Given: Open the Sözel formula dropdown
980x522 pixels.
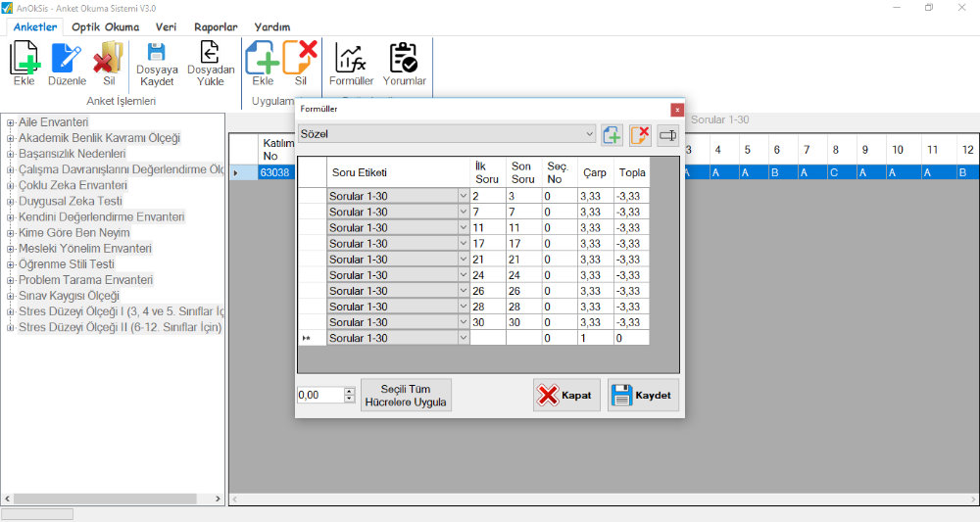Looking at the screenshot, I should (x=588, y=133).
